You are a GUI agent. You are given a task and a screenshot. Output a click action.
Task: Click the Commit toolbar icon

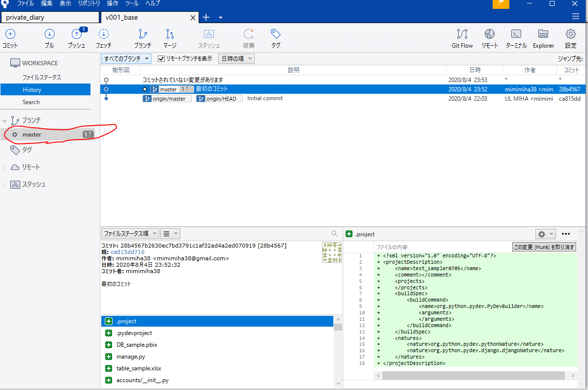tap(10, 38)
